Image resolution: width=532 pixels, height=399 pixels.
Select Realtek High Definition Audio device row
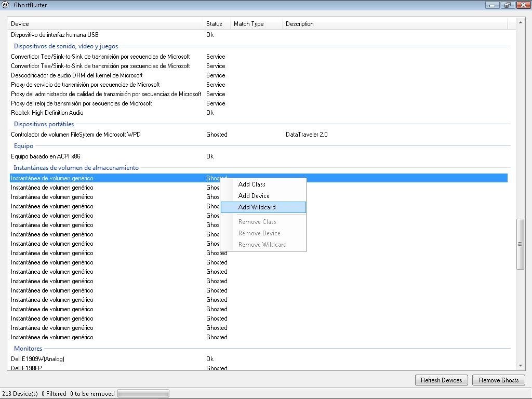[259, 113]
